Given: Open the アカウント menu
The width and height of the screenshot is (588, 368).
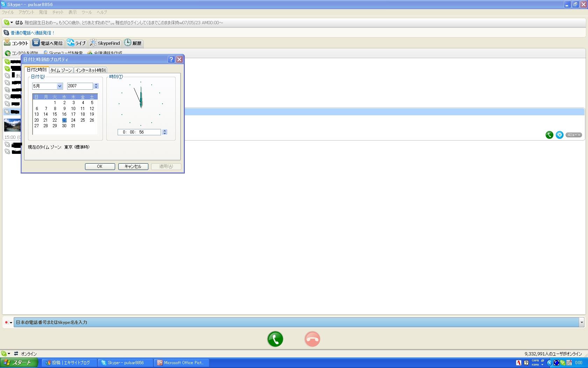Looking at the screenshot, I should pyautogui.click(x=27, y=12).
